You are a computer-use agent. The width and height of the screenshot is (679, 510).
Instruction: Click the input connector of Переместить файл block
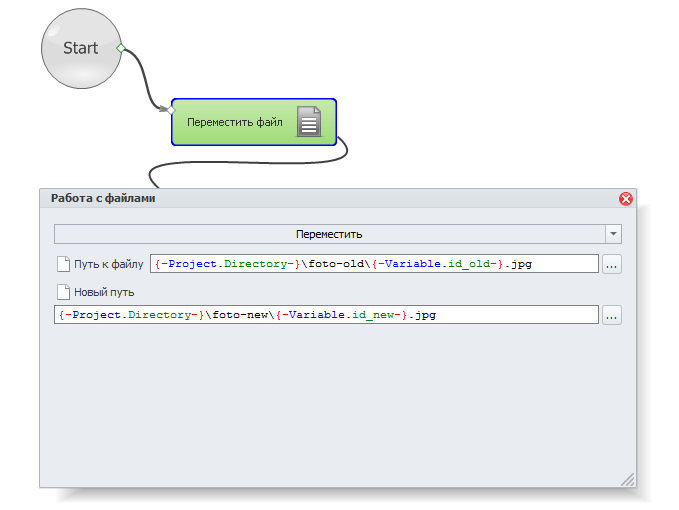(171, 109)
